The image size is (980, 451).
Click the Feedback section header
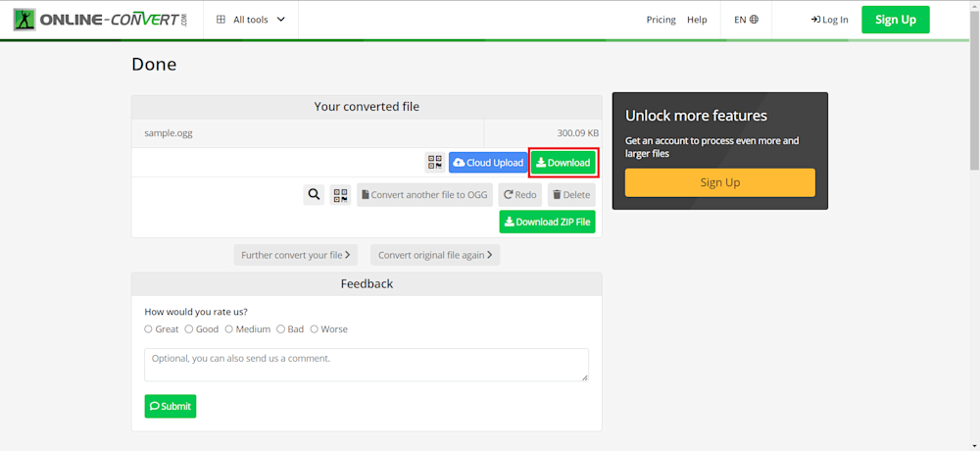pyautogui.click(x=367, y=284)
